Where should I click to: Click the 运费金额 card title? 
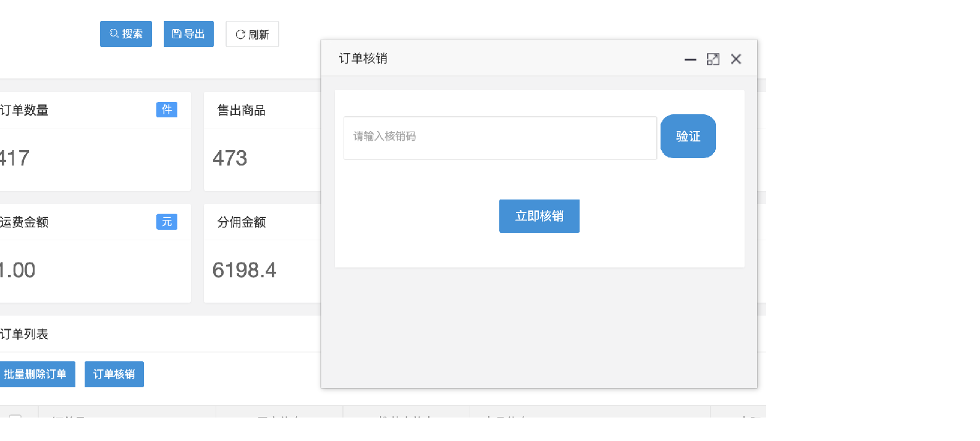24,222
